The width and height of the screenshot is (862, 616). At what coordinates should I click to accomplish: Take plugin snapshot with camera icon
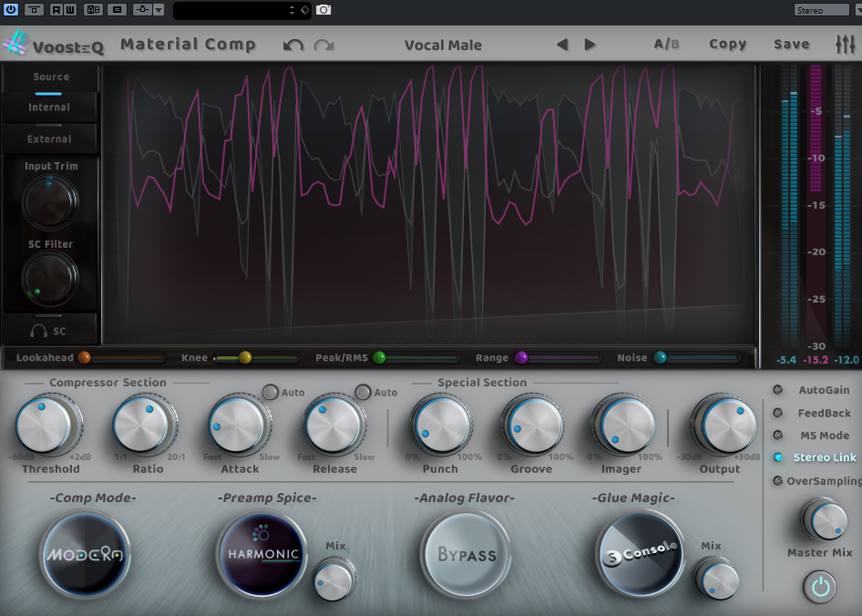pyautogui.click(x=323, y=10)
